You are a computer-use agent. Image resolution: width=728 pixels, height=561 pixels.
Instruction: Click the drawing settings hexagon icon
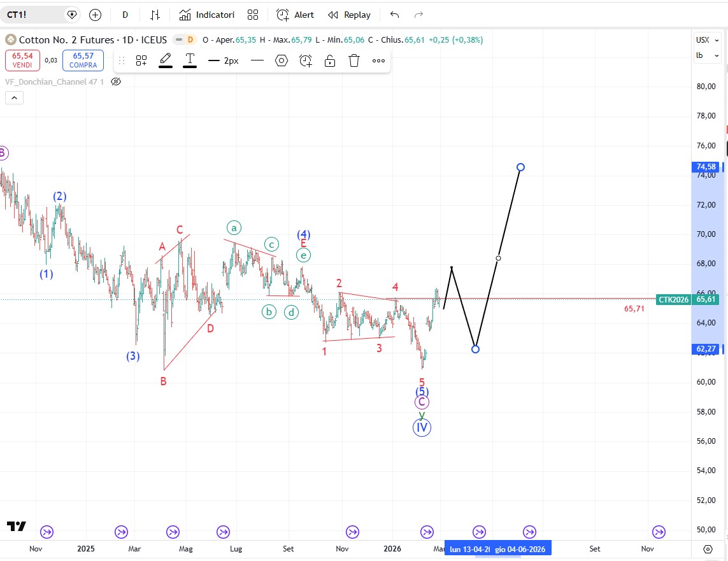click(x=282, y=60)
